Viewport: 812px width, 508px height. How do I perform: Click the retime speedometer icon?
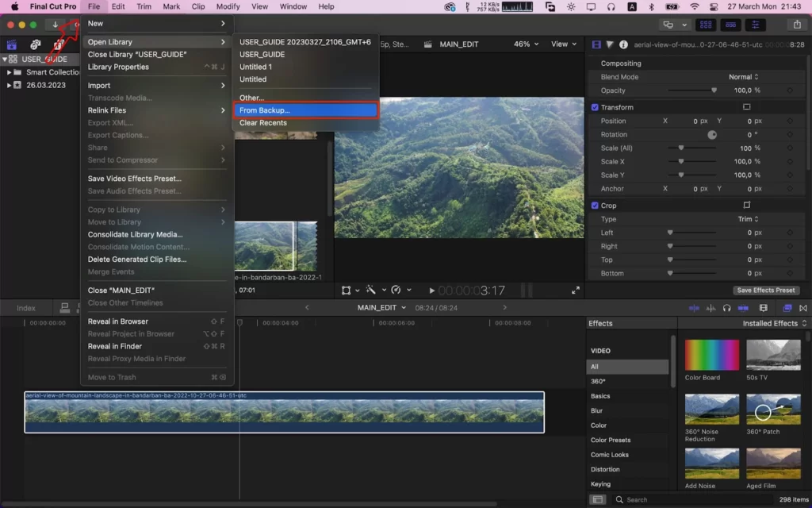396,290
